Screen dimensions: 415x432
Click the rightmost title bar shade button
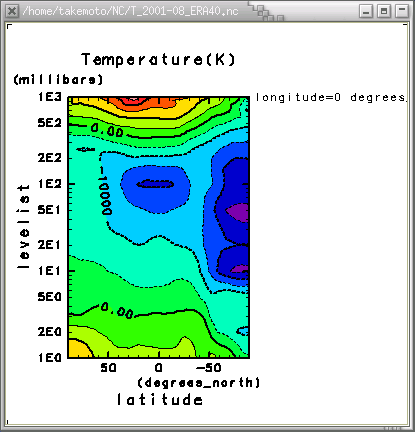coord(402,11)
